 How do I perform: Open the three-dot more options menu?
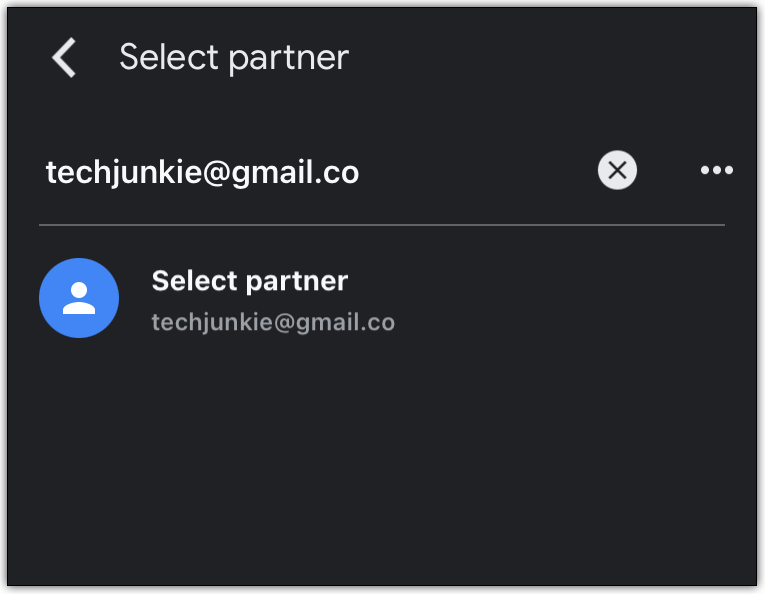716,171
